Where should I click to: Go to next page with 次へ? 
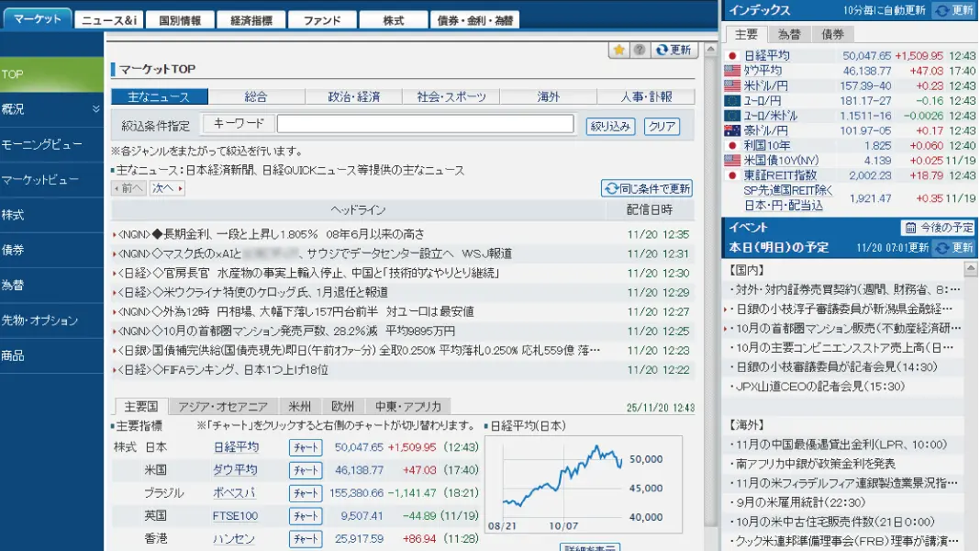point(167,188)
